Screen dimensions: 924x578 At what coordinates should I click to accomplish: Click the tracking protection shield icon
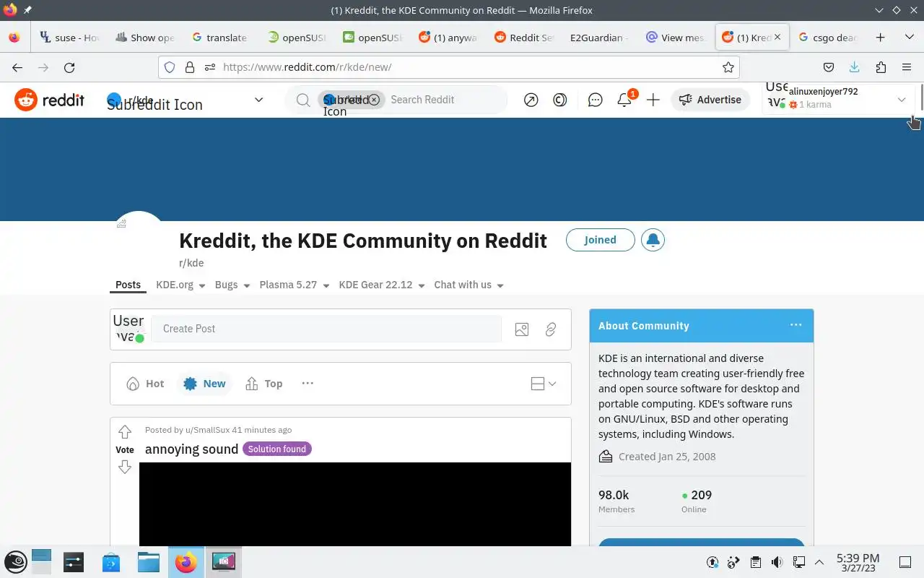tap(170, 67)
